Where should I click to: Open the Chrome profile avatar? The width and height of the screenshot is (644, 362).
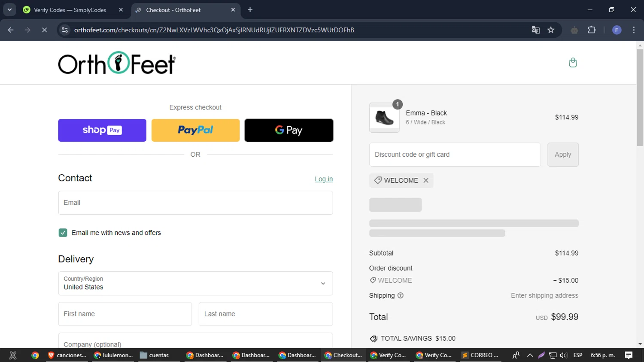click(x=617, y=30)
